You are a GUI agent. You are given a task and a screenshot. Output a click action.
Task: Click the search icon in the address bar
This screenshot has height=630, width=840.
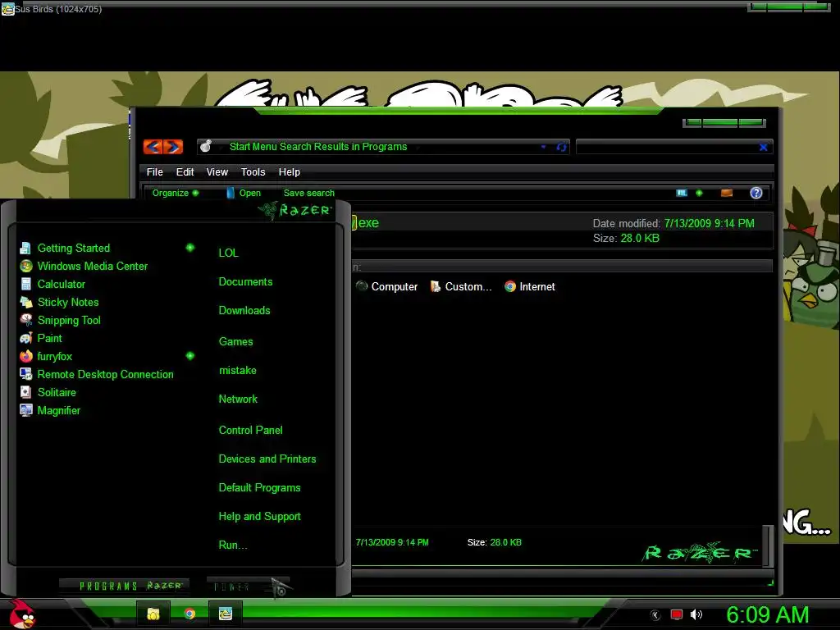pyautogui.click(x=206, y=146)
